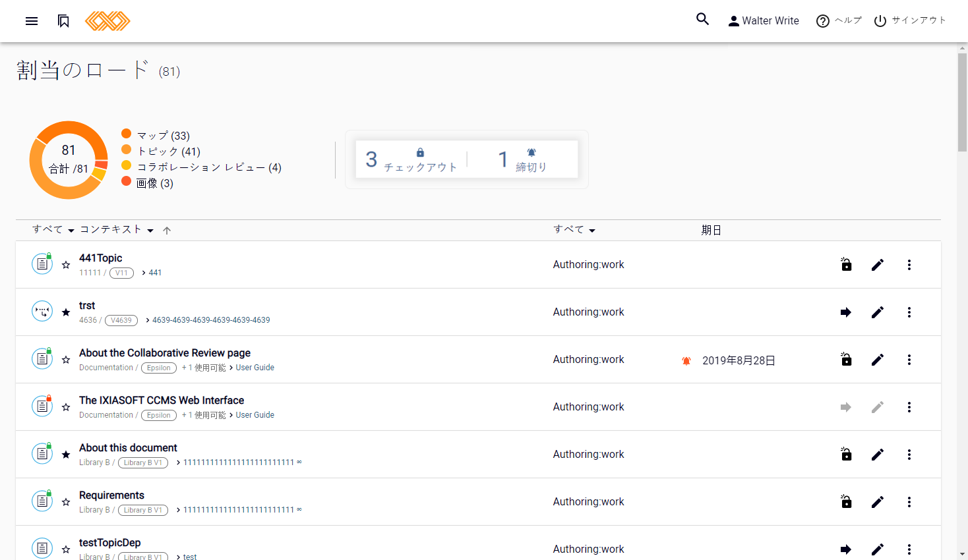Select トピック (41) legend entry
Viewport: 968px width, 560px height.
coord(161,151)
